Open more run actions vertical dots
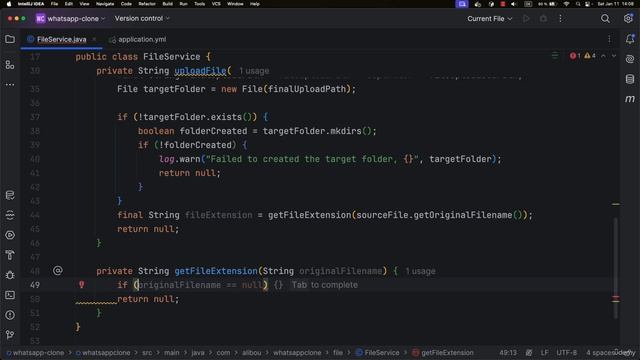Viewport: 640px width, 360px height. pos(560,19)
